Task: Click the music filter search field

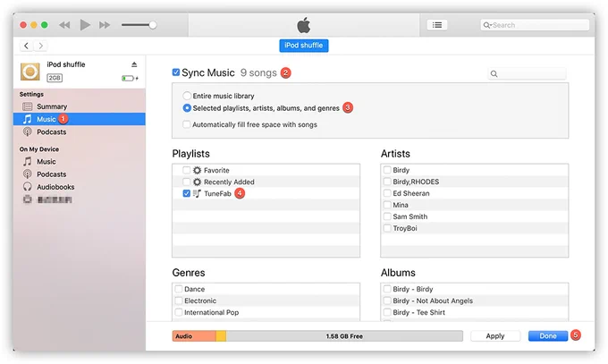Action: (x=527, y=73)
